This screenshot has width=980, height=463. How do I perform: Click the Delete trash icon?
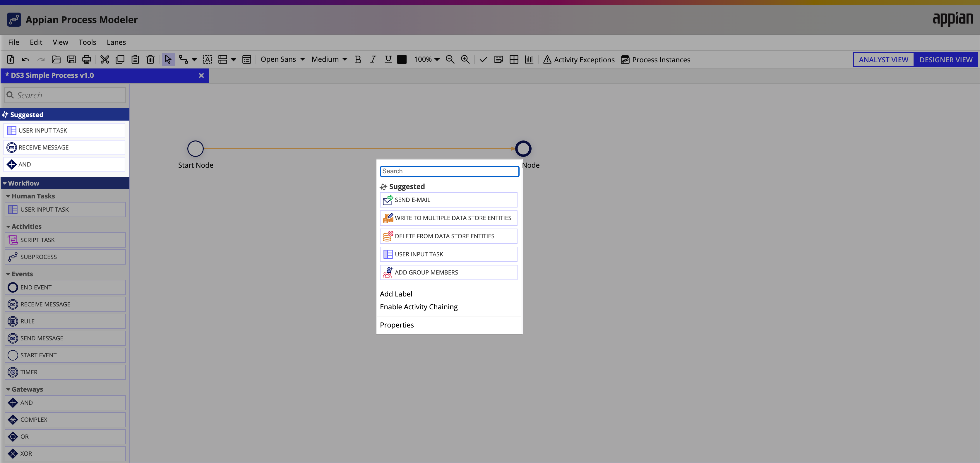[150, 59]
